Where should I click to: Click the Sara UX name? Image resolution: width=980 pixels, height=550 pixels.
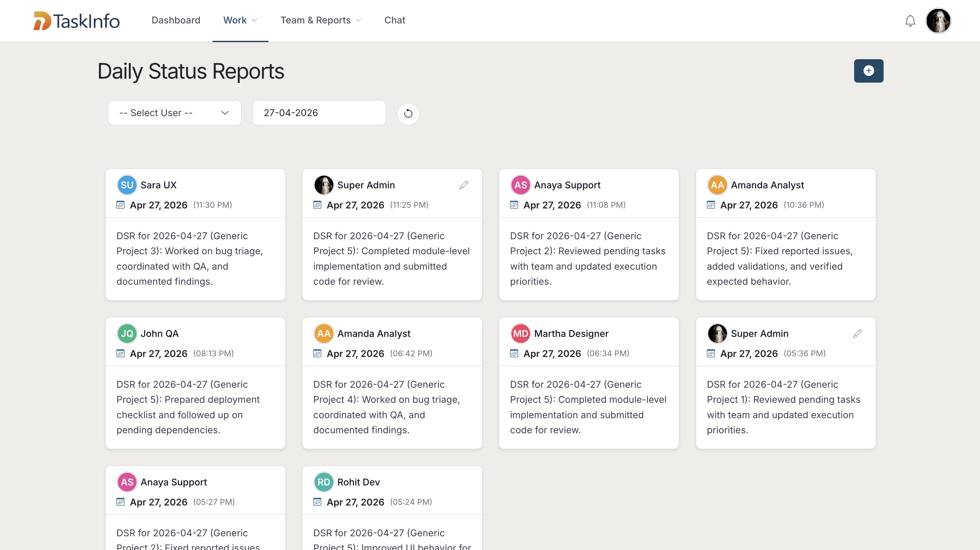coord(159,185)
